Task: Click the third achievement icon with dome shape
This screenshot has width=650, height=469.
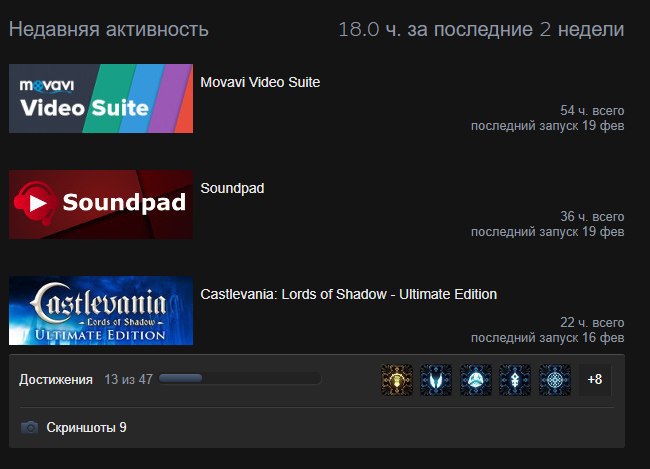Action: [476, 379]
